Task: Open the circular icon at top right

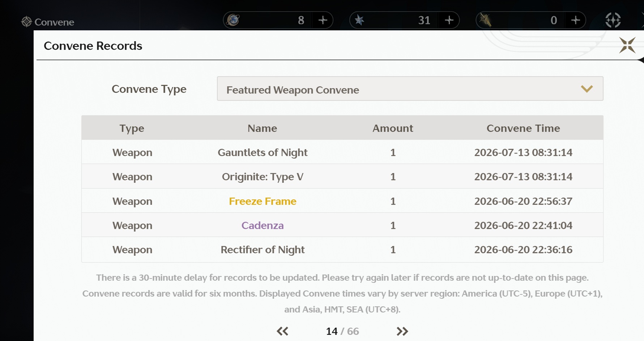Action: (x=613, y=20)
